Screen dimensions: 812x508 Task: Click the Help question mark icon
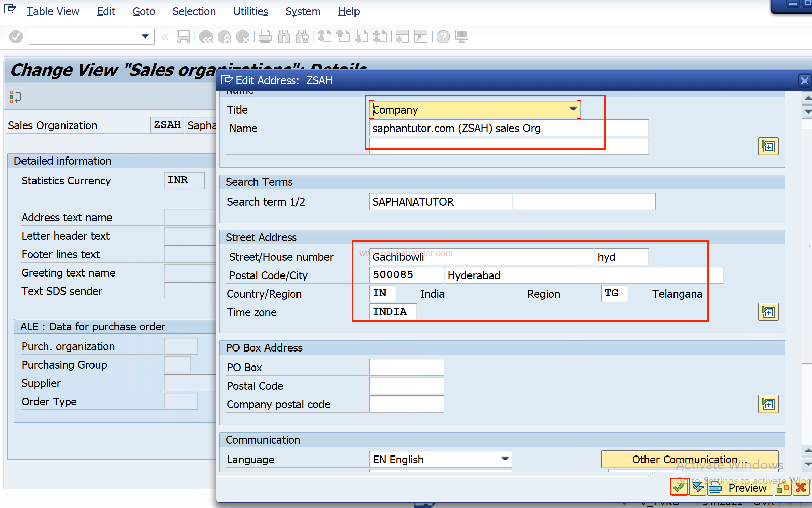[x=443, y=36]
